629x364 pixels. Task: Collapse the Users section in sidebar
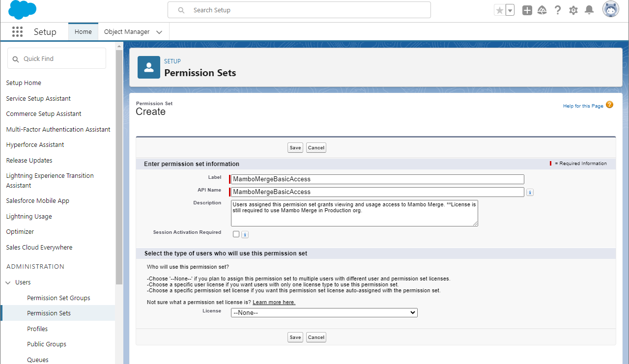[8, 282]
